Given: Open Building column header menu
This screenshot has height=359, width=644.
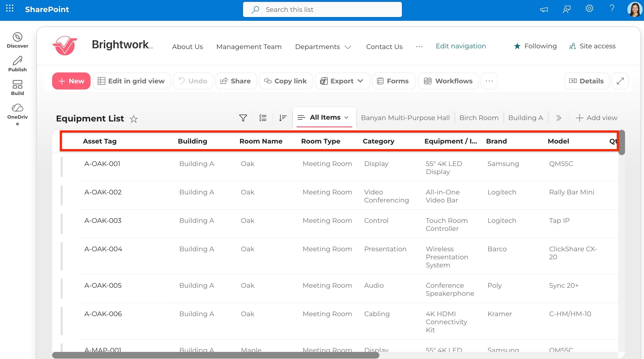Looking at the screenshot, I should click(x=193, y=141).
